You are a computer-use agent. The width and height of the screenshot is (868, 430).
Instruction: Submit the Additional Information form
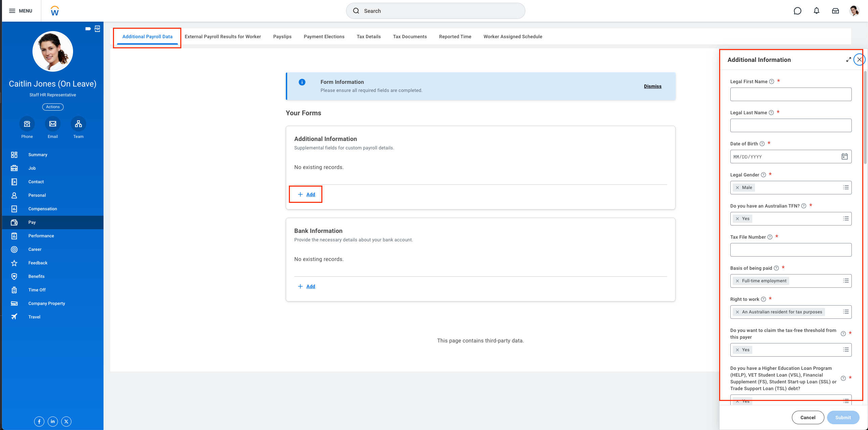coord(843,417)
